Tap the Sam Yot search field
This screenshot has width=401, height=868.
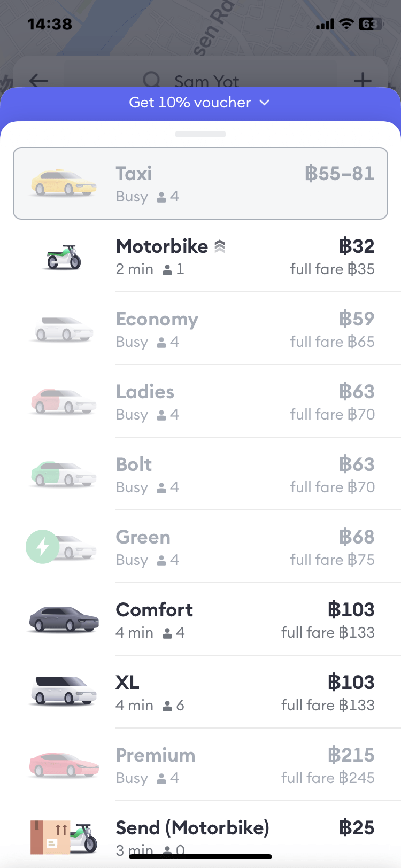point(206,81)
